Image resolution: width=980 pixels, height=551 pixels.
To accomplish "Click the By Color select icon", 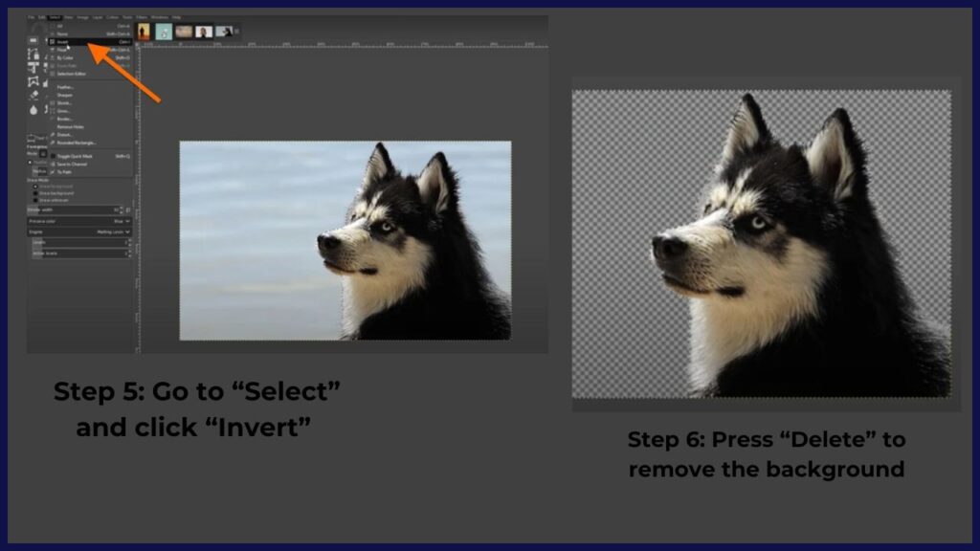I will (52, 57).
